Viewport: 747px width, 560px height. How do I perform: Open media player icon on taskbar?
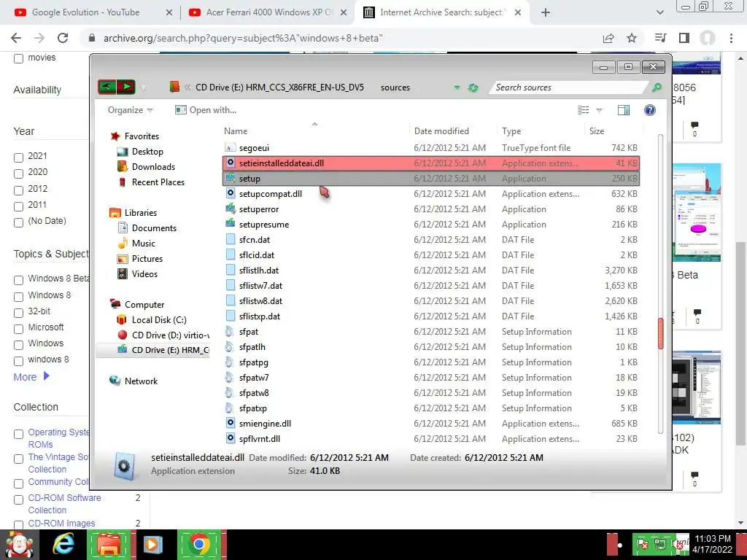point(153,544)
